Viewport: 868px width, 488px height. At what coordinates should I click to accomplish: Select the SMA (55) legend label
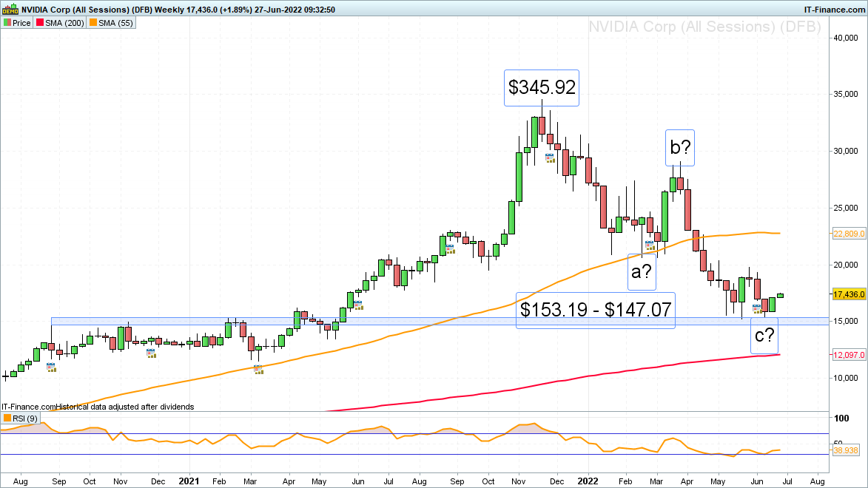115,23
